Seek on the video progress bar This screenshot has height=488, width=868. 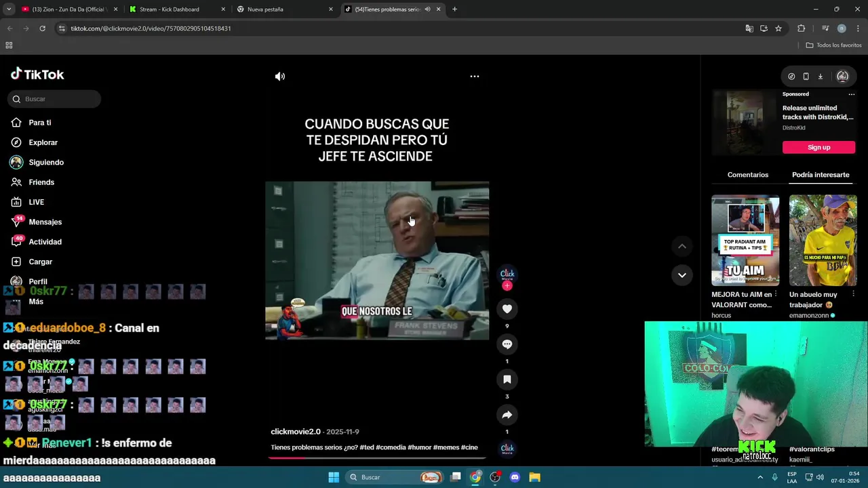(x=377, y=457)
